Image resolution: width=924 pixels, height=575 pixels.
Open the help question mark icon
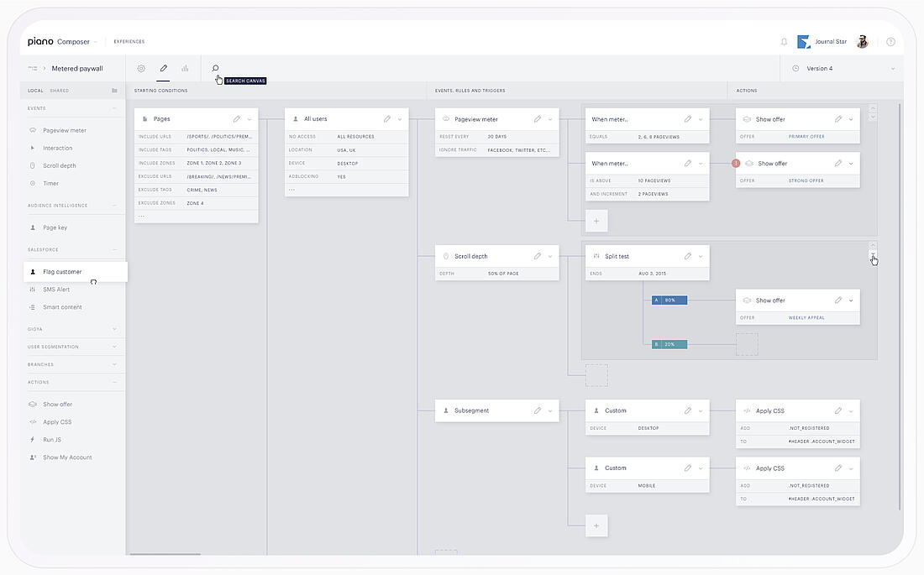click(x=890, y=42)
